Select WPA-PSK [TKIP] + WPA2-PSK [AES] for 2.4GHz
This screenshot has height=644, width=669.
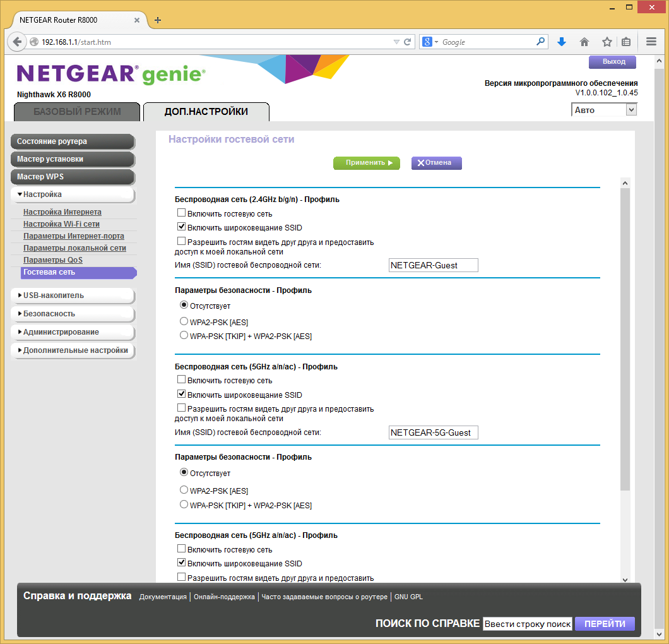click(x=184, y=335)
